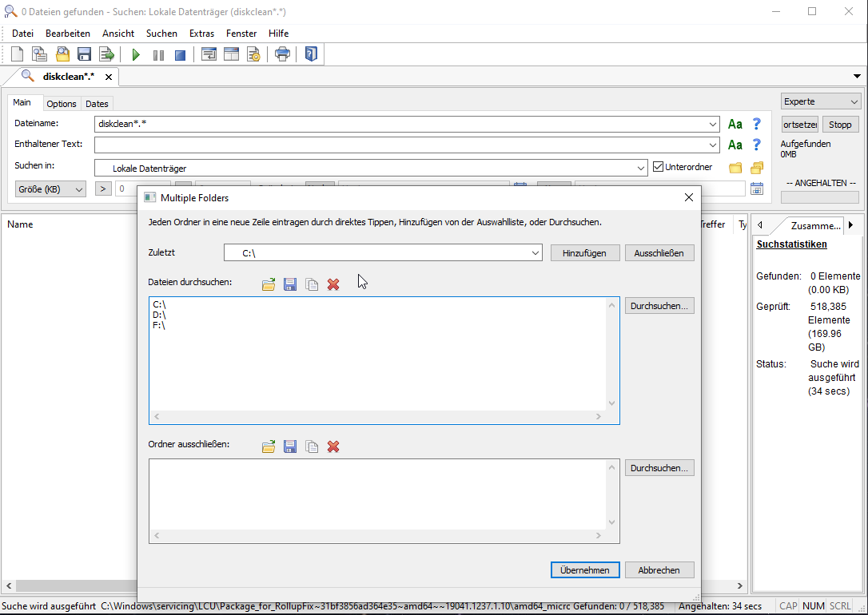Open the Fenster menu
The height and width of the screenshot is (615, 868).
tap(241, 34)
